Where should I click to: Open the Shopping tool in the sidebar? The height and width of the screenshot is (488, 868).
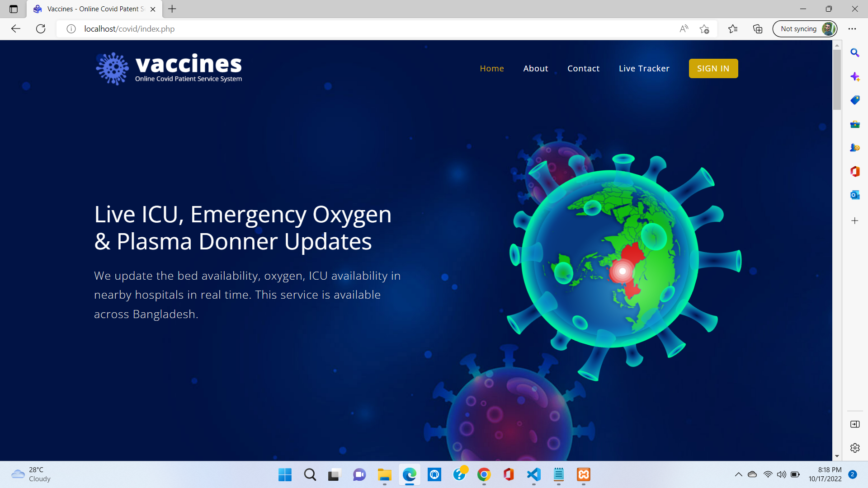click(x=854, y=100)
